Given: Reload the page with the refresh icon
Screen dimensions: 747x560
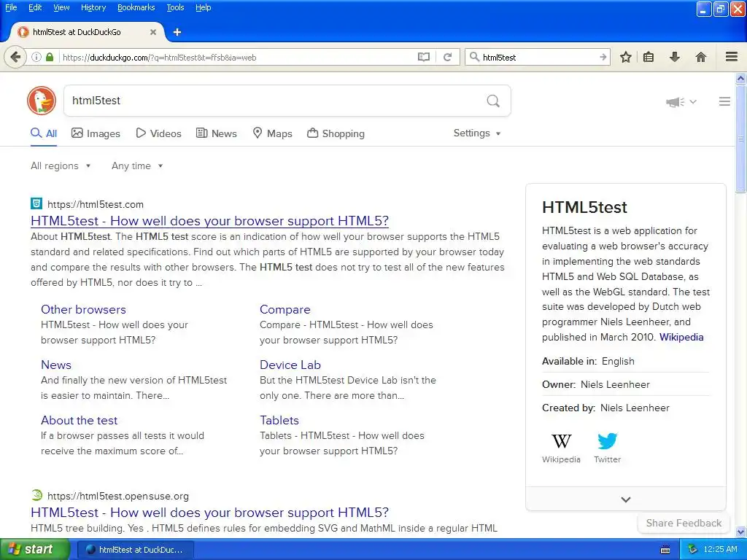Looking at the screenshot, I should point(447,57).
